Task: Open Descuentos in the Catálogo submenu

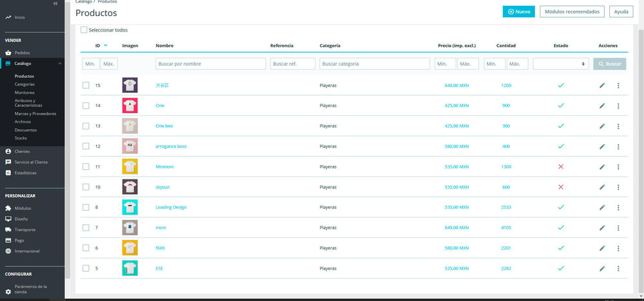Action: (x=26, y=130)
